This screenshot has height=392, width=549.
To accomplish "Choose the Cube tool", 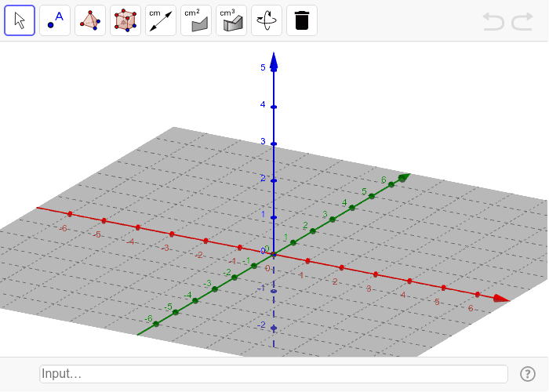I will click(125, 20).
